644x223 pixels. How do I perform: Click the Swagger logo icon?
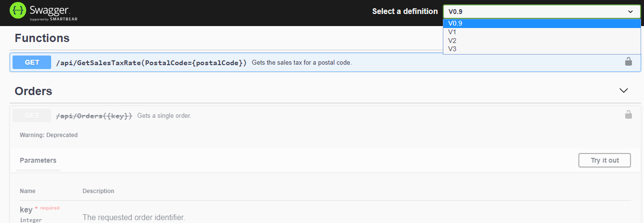pos(18,11)
